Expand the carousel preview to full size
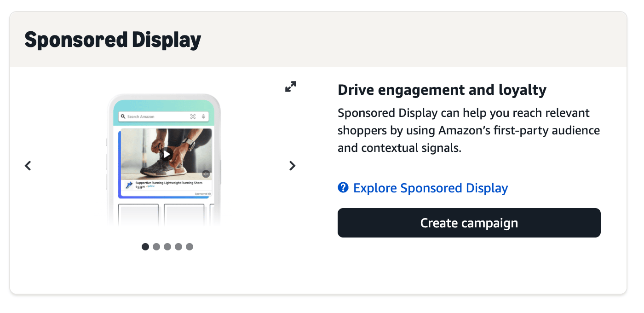This screenshot has height=313, width=644. click(290, 87)
